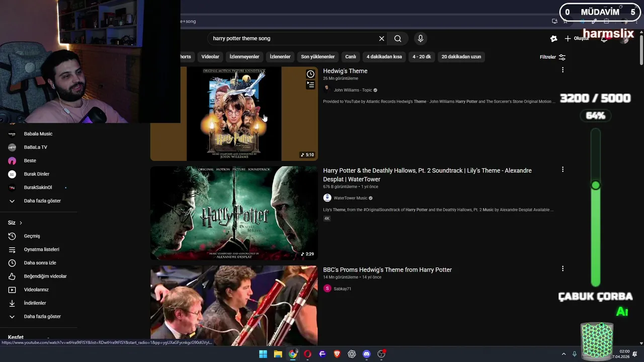Clear the YouTube search box text
Image resolution: width=644 pixels, height=362 pixels.
[x=381, y=39]
